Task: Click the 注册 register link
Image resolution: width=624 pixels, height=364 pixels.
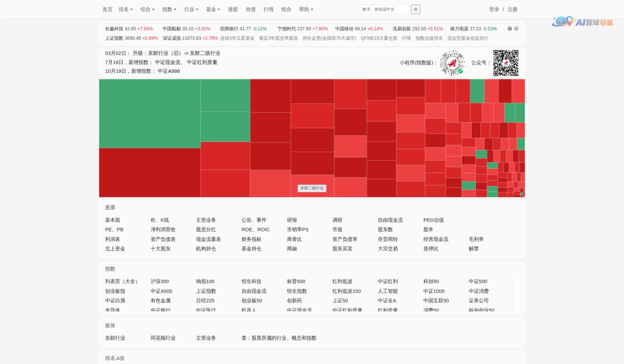Action: coord(513,9)
